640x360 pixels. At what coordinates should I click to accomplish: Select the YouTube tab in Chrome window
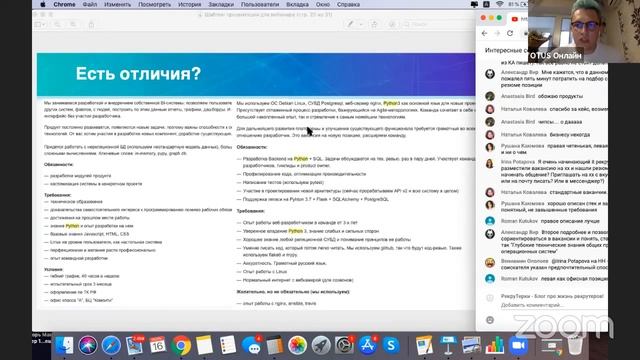pos(518,19)
